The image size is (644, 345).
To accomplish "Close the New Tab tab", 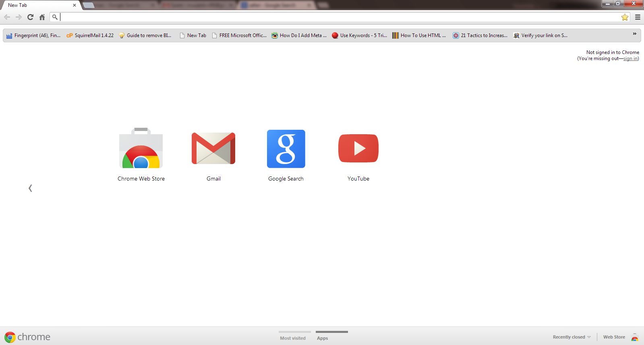I will point(75,5).
